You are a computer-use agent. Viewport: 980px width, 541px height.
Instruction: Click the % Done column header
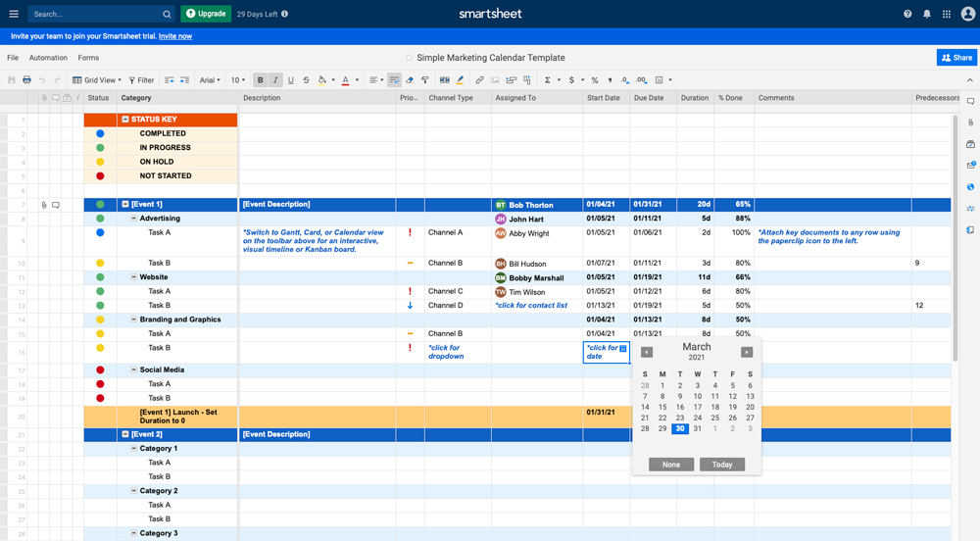point(733,98)
